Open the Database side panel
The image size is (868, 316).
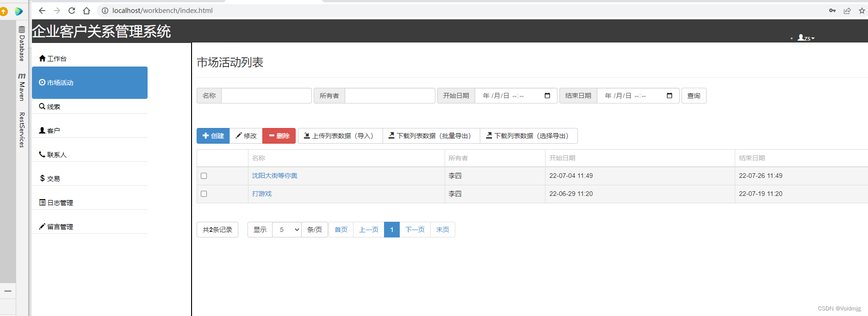coord(22,44)
